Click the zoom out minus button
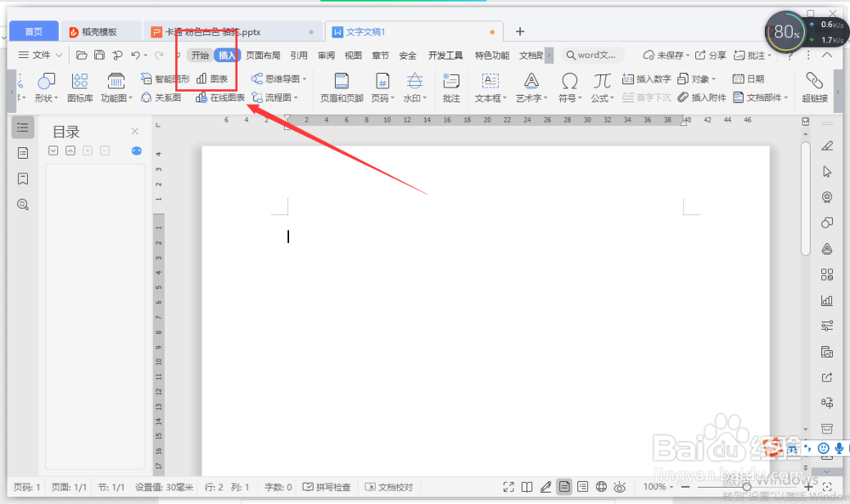850x504 pixels. tap(685, 487)
